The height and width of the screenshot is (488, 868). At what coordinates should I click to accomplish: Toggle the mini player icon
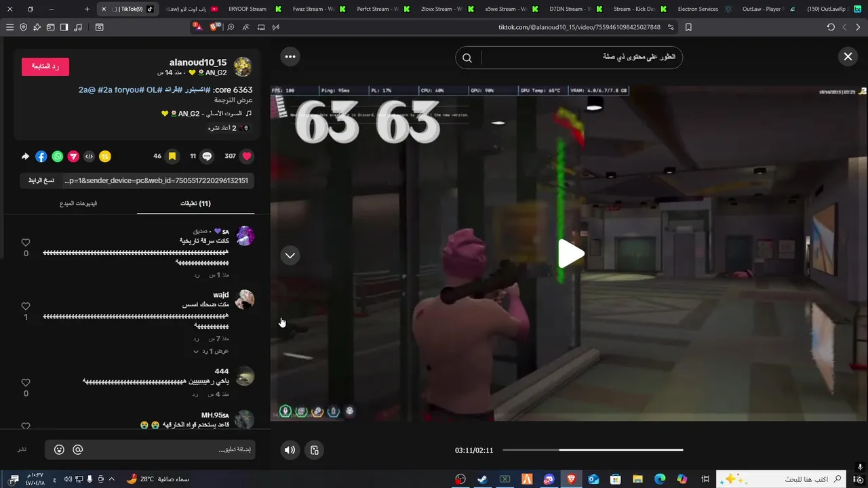click(315, 449)
